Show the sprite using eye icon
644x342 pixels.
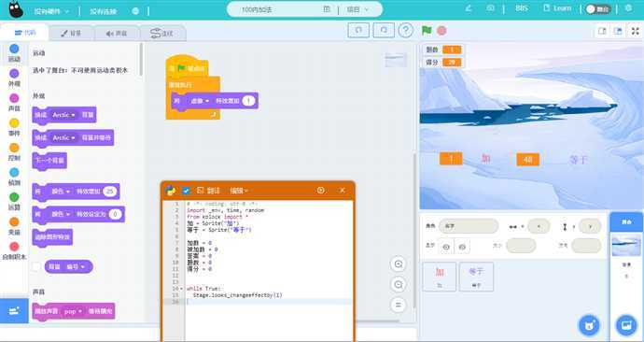click(x=446, y=247)
